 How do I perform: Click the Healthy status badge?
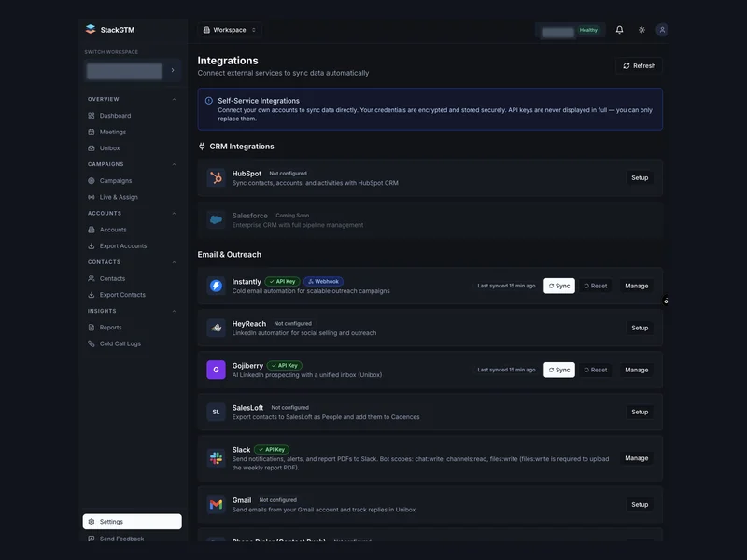(588, 30)
